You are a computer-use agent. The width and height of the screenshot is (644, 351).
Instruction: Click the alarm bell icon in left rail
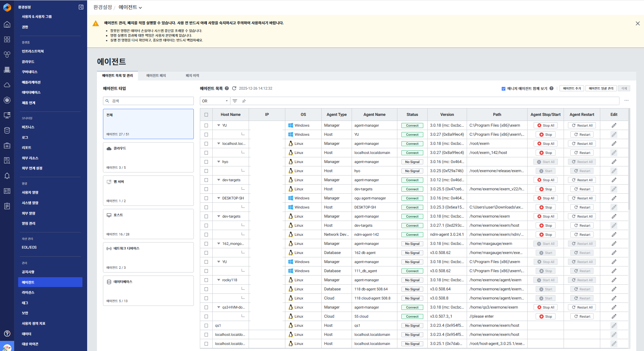tap(7, 176)
